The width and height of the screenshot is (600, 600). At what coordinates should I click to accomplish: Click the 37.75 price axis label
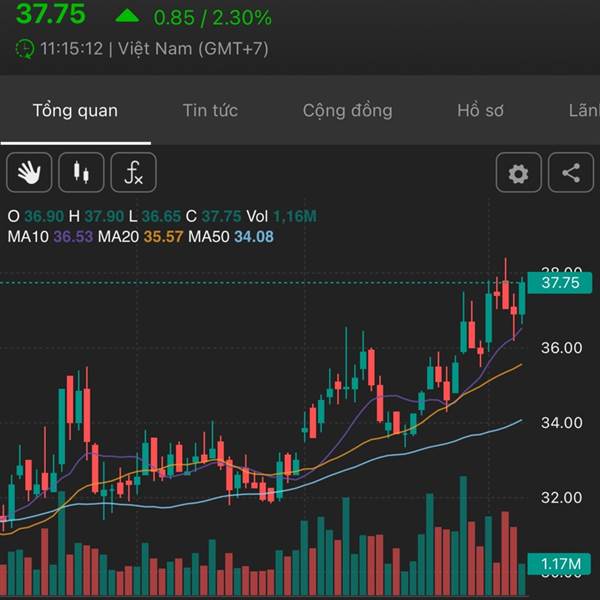point(560,283)
